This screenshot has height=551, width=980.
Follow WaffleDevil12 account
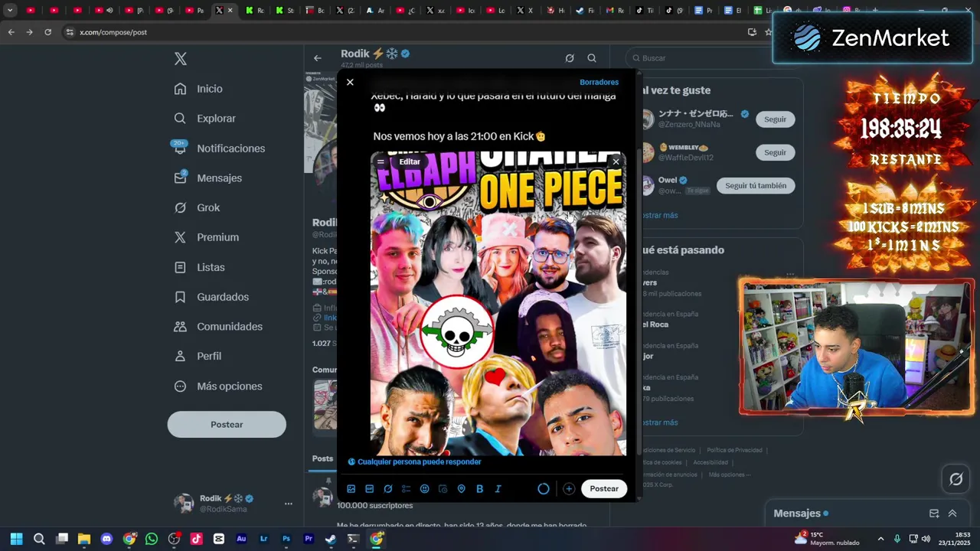pyautogui.click(x=775, y=152)
